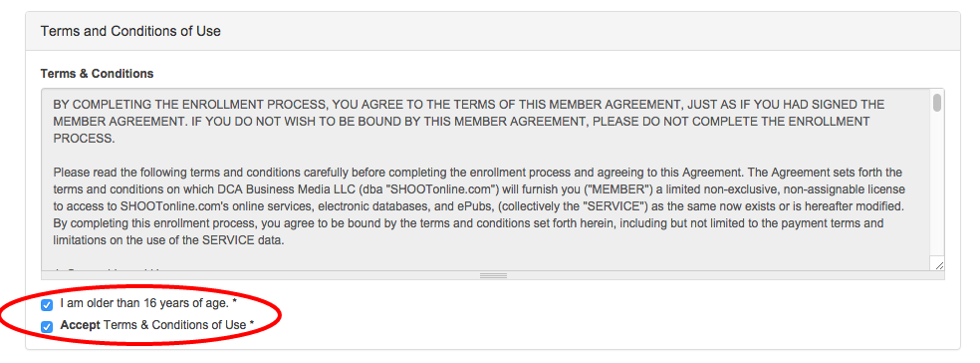Uncheck the older than 16 years checkbox
980x363 pixels.
click(x=46, y=305)
